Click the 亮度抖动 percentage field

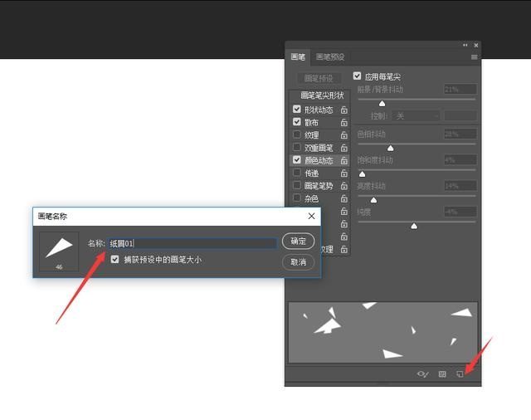(460, 186)
